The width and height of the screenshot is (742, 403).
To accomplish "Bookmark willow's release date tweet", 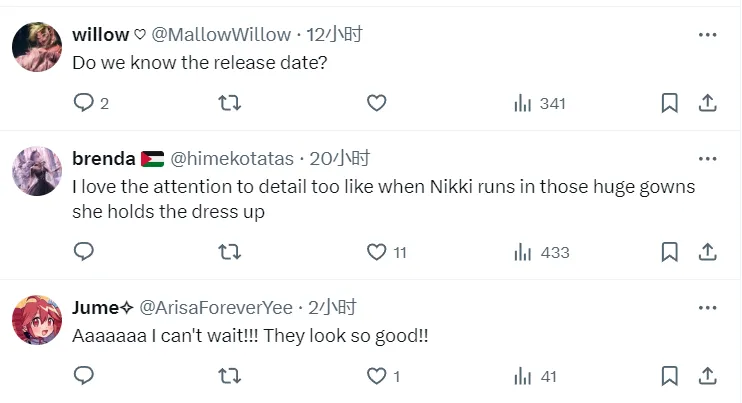I will (x=670, y=103).
